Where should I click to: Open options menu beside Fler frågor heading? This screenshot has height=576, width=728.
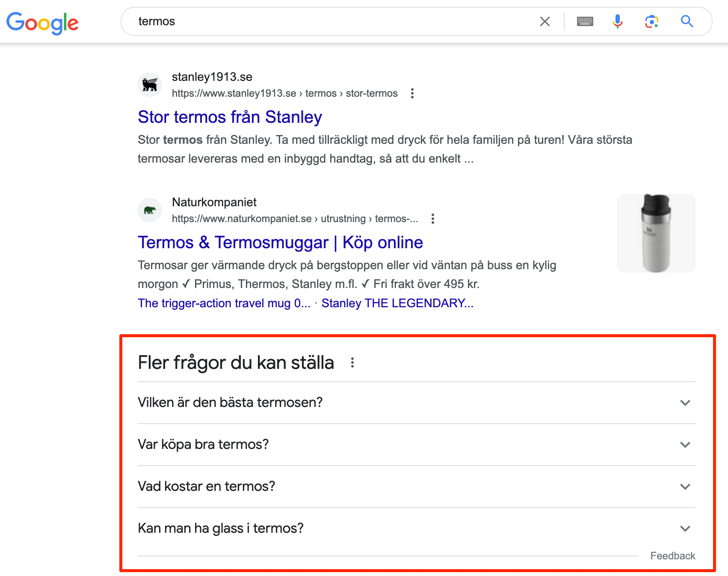click(352, 362)
